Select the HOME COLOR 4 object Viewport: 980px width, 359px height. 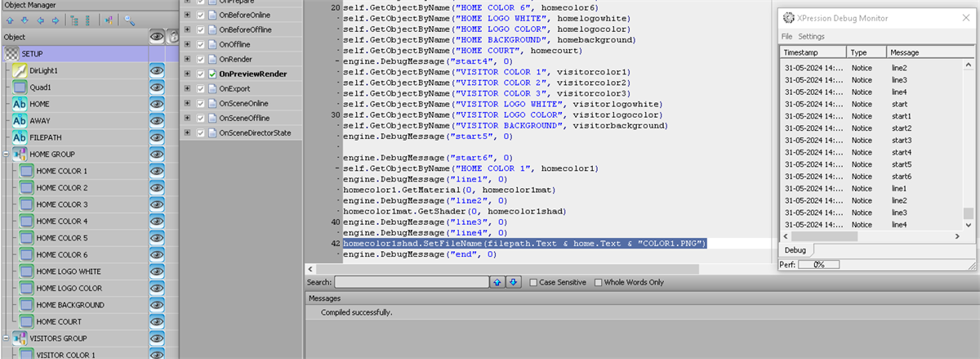point(61,221)
